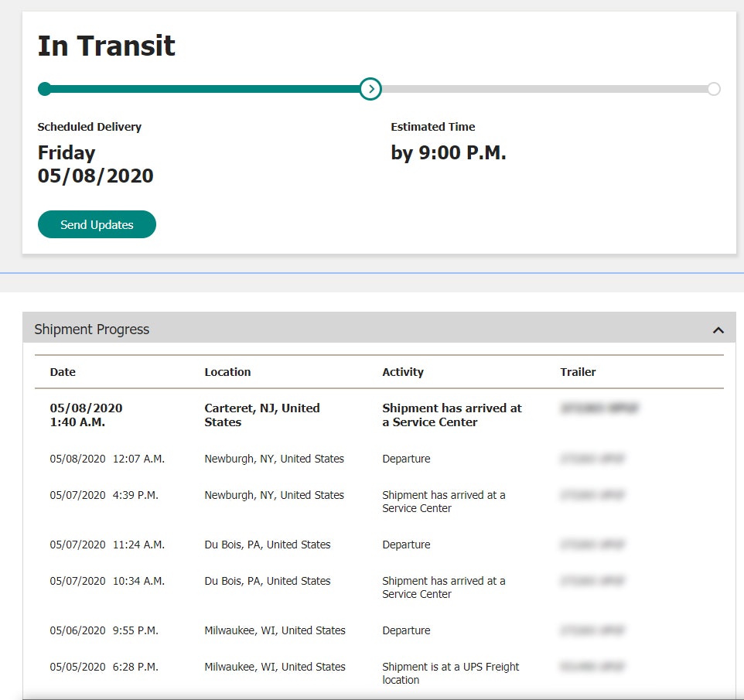
Task: Click the Date column header
Action: click(x=63, y=372)
